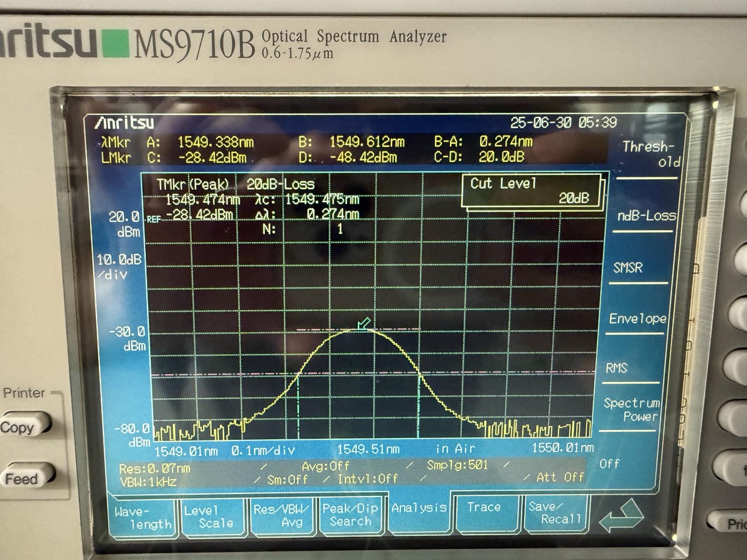This screenshot has height=560, width=747.
Task: Click the Att Off status text
Action: (x=560, y=477)
